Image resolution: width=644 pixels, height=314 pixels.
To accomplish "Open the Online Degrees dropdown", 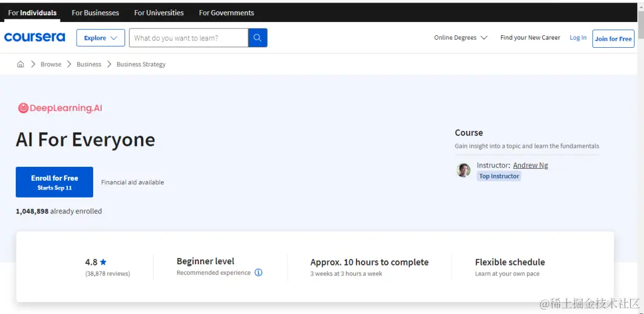I will coord(460,37).
